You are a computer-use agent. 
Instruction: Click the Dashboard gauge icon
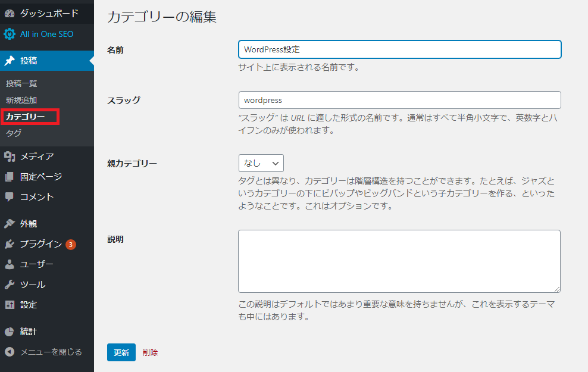10,14
